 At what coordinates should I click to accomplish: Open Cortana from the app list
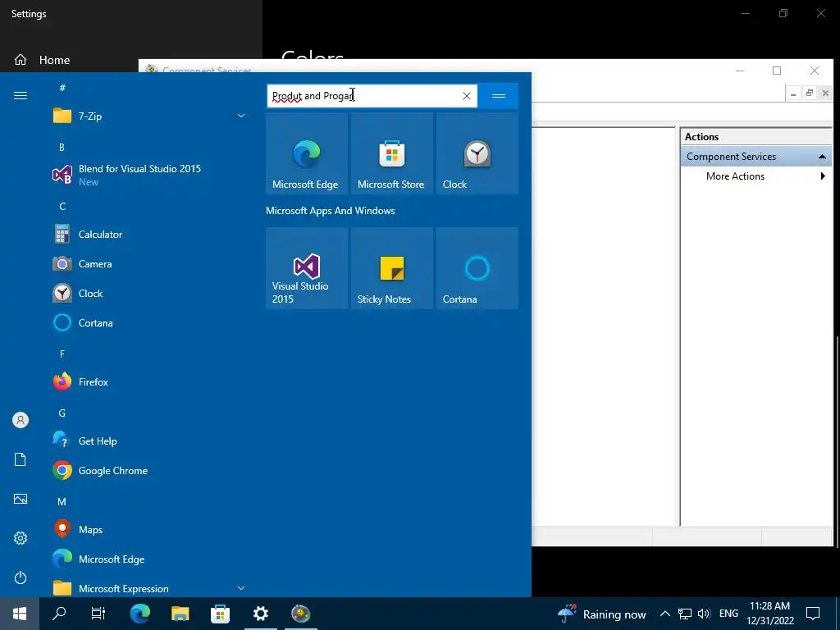[148, 322]
